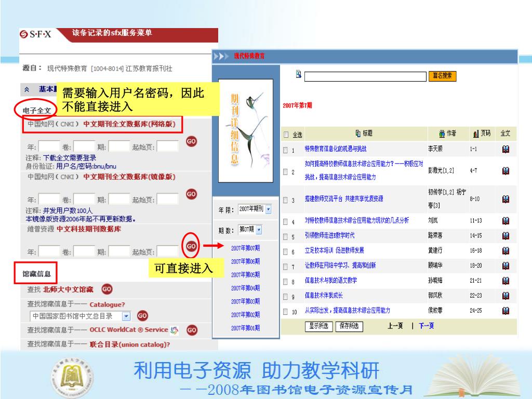This screenshot has height=399, width=532.
Task: Open full text icon for 信息技术与我的语文教学
Action: [x=506, y=281]
